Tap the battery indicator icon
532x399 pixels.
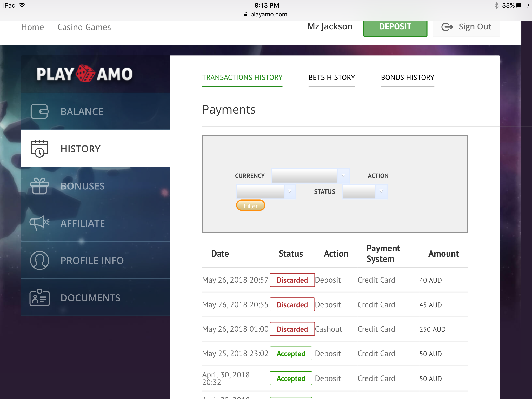coord(523,5)
